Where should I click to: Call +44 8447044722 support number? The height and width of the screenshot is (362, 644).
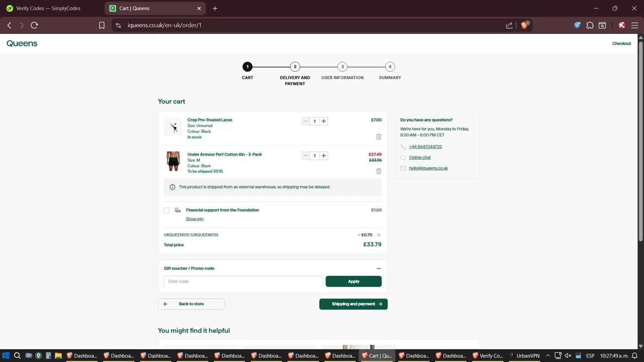[x=425, y=147]
